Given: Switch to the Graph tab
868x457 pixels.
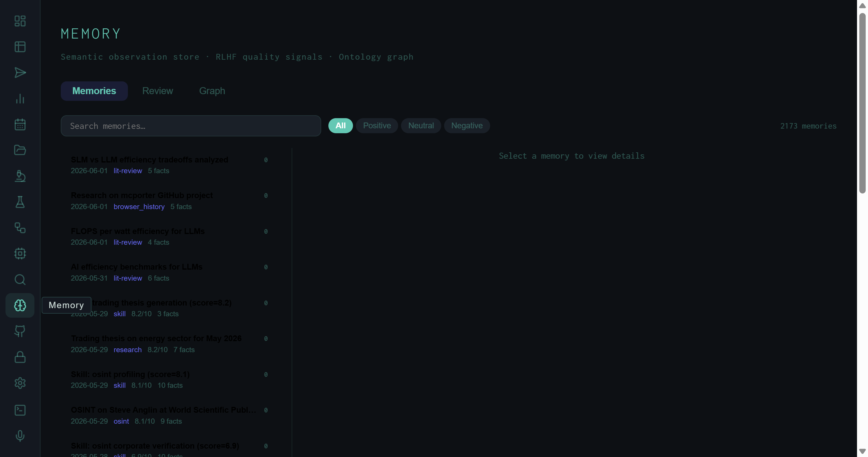Looking at the screenshot, I should pyautogui.click(x=212, y=91).
